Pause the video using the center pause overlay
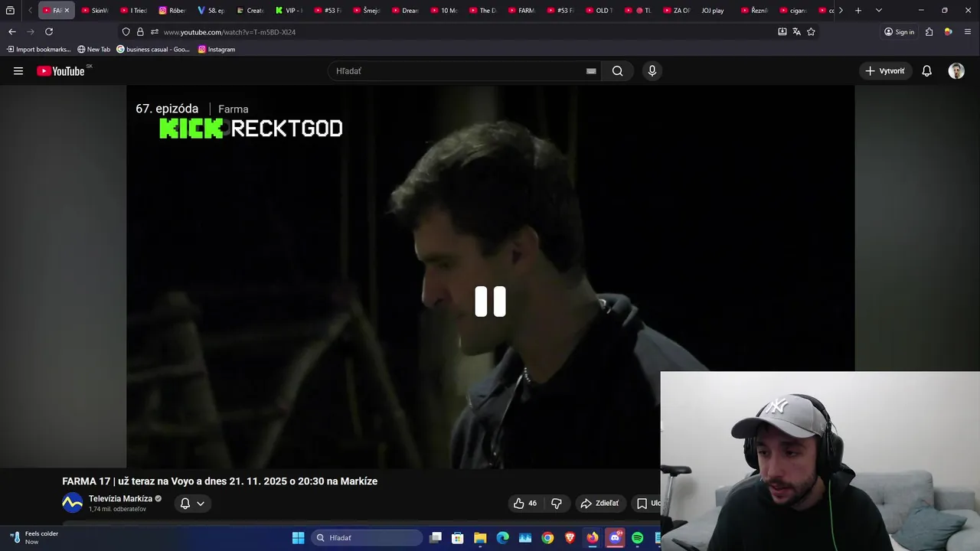Viewport: 980px width, 551px height. [x=490, y=302]
